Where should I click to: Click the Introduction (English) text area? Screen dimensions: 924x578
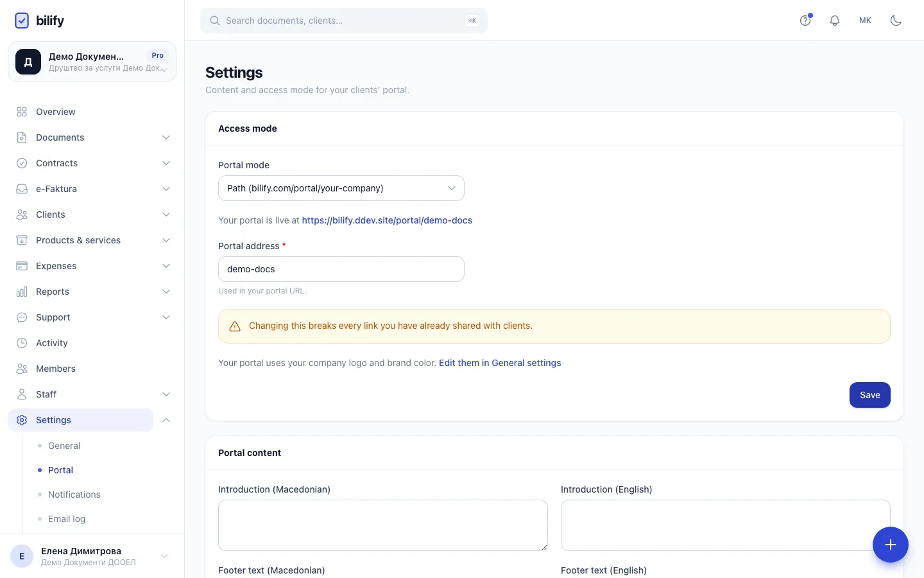point(726,525)
